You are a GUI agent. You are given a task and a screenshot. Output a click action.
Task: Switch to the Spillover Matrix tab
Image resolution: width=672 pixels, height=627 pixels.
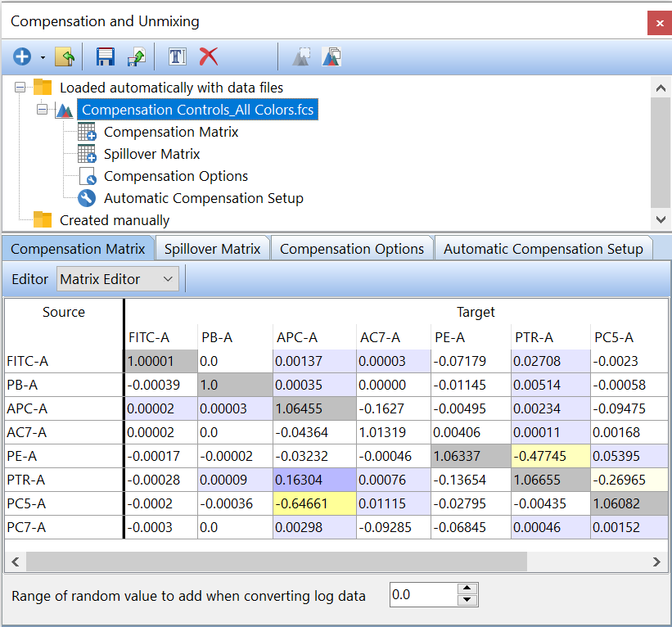[212, 249]
